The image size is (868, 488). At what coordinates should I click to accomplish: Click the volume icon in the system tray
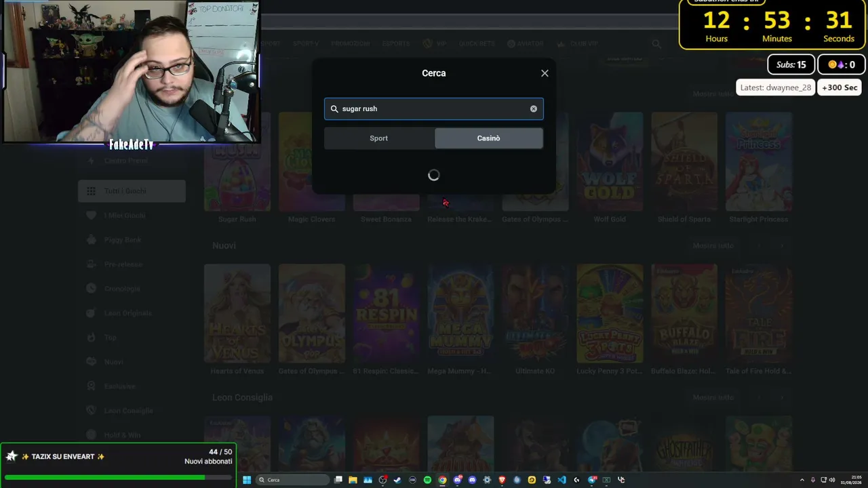pyautogui.click(x=833, y=480)
